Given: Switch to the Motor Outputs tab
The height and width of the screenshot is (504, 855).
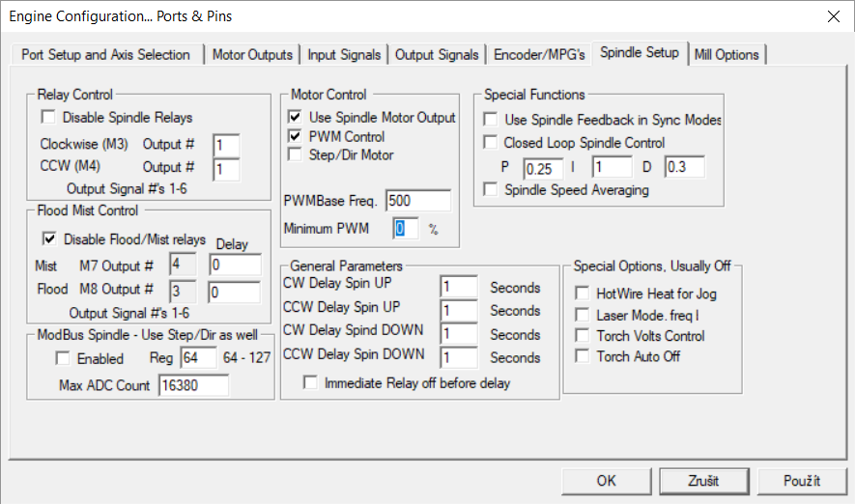Looking at the screenshot, I should (252, 55).
